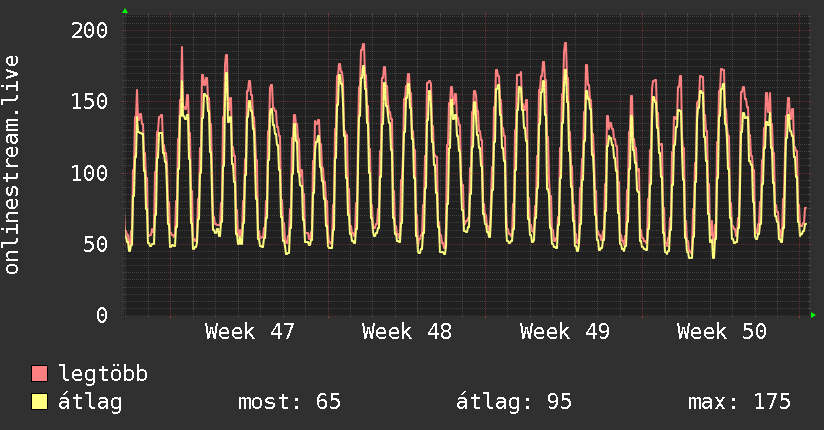The width and height of the screenshot is (824, 430).
Task: Click the Week 50 axis label
Action: coord(722,332)
